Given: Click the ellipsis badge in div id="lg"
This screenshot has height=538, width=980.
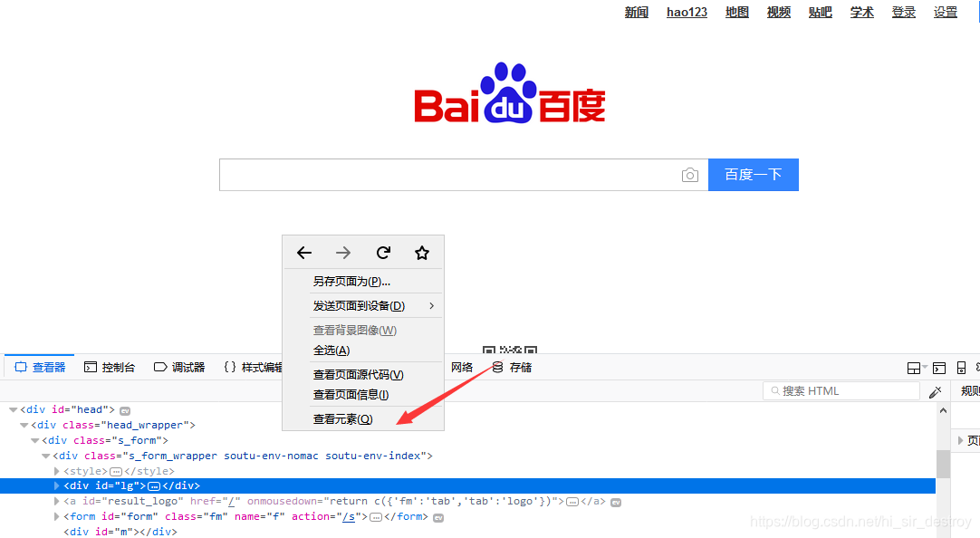Looking at the screenshot, I should point(154,486).
